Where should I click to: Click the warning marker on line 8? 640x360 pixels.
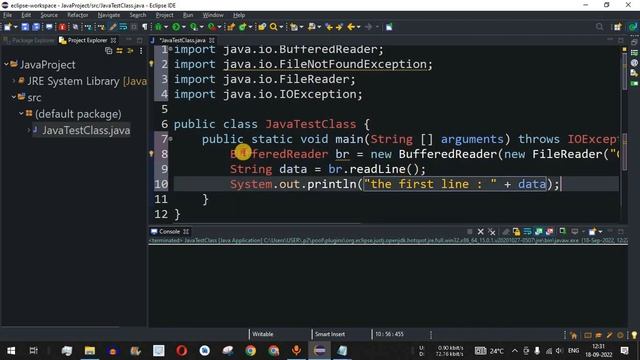(151, 154)
